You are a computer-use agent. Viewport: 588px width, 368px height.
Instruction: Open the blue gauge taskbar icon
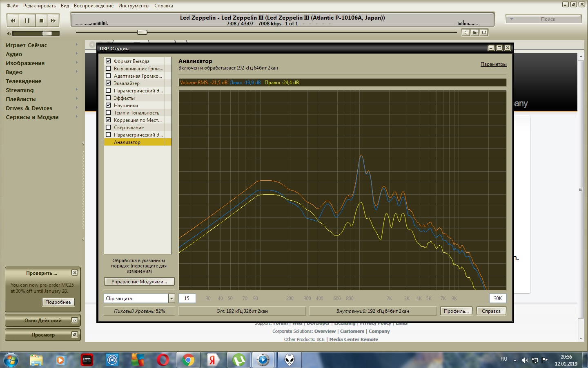coord(112,360)
